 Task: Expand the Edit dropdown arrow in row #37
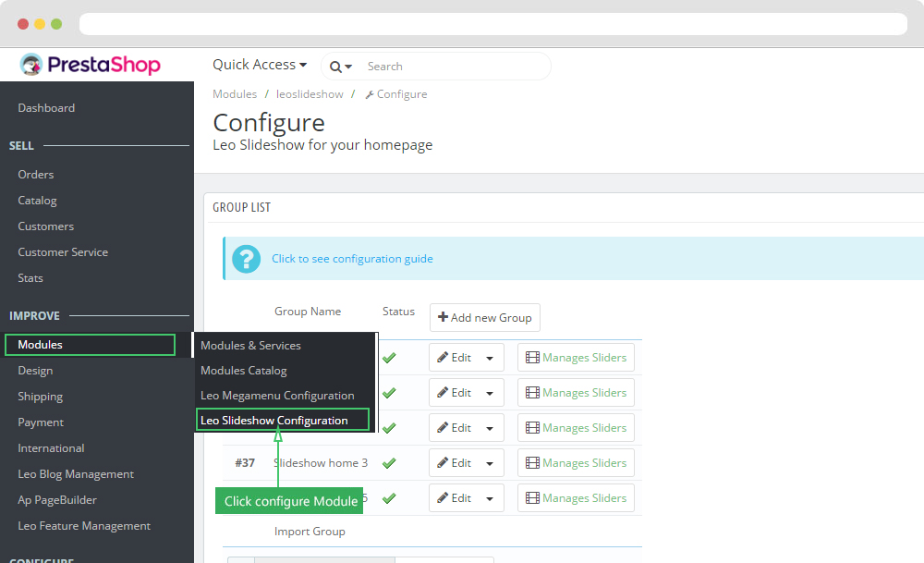pos(490,464)
